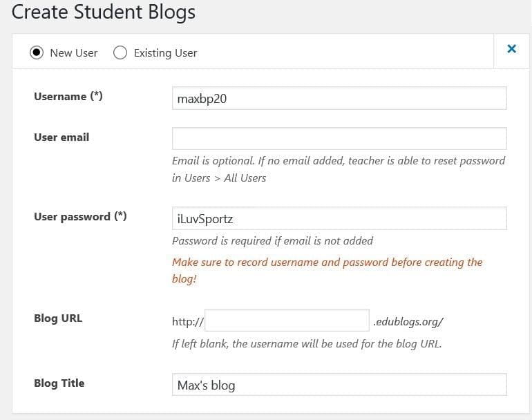Click the User password field with iLuvSportz
This screenshot has width=532, height=420.
click(x=339, y=218)
